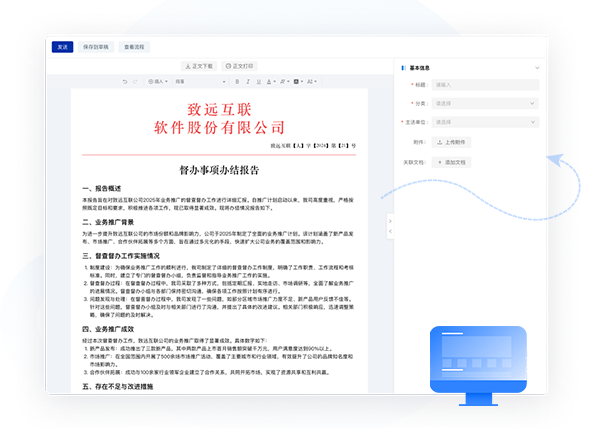Screen dimensions: 605x428
Task: Open the background fill color dropdown
Action: 298,81
